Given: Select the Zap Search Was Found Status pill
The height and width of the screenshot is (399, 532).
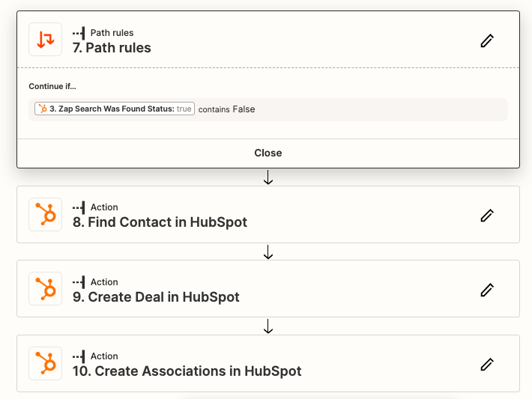Looking at the screenshot, I should click(114, 109).
